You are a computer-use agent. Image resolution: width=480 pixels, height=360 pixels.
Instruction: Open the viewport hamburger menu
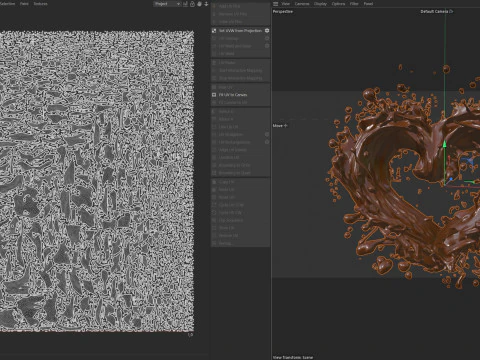click(276, 4)
